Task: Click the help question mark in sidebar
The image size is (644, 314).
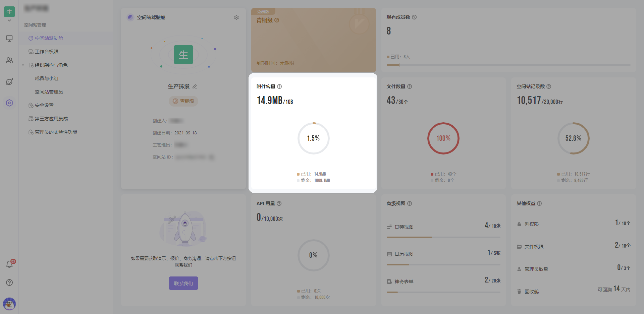Action: (9, 282)
